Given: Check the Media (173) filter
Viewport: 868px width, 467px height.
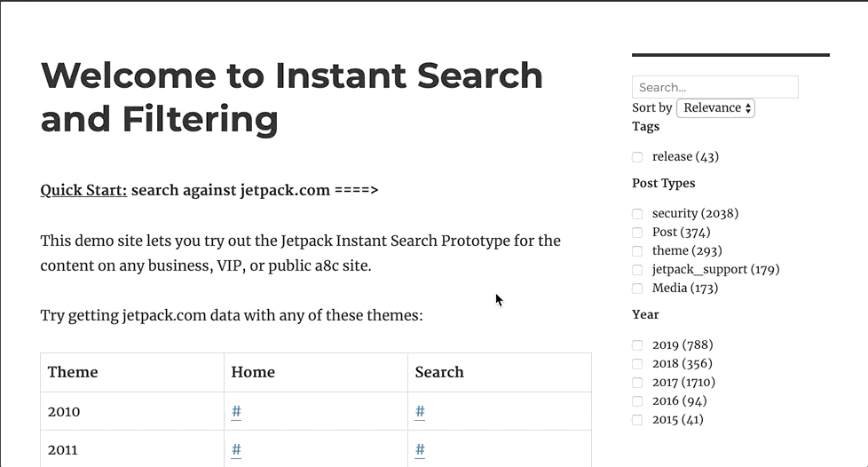Looking at the screenshot, I should tap(637, 289).
